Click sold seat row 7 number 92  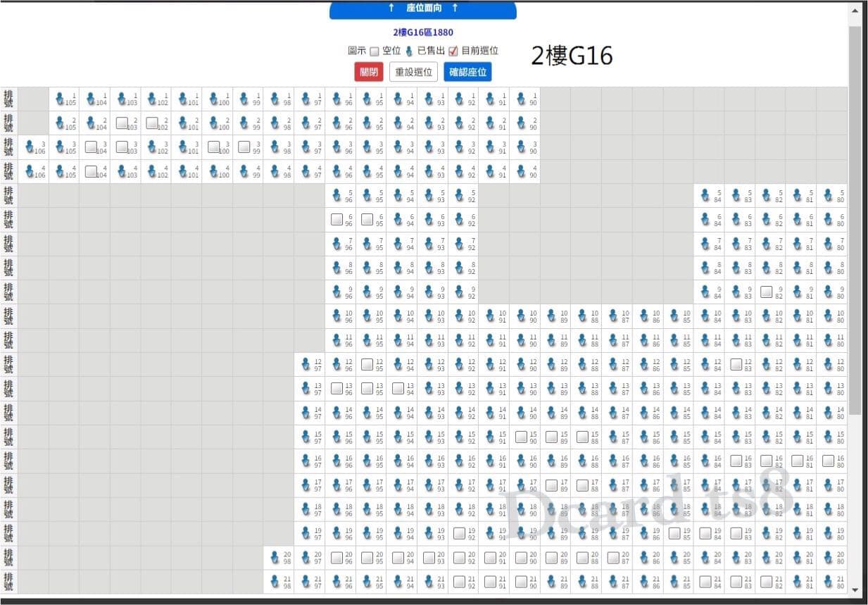pyautogui.click(x=459, y=244)
